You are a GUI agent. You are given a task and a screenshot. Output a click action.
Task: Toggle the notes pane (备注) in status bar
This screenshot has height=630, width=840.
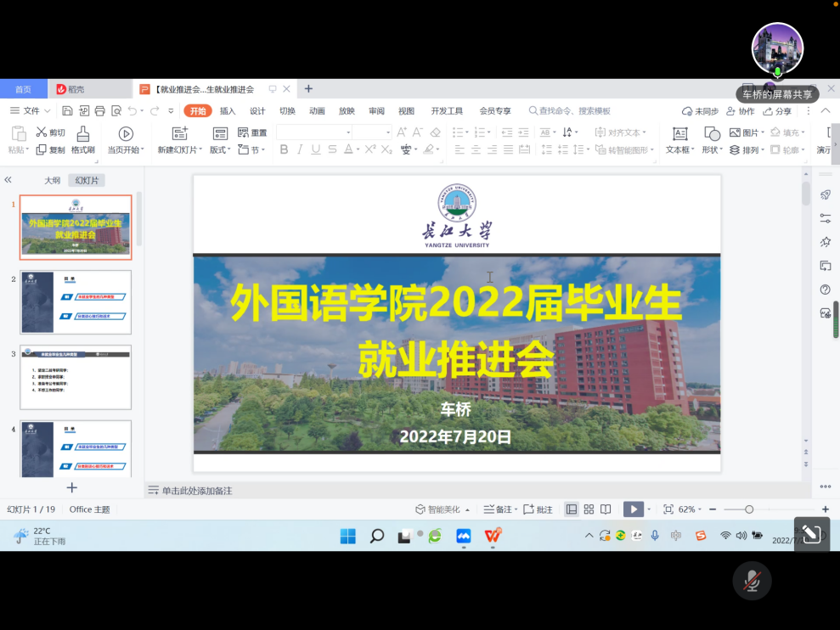tap(499, 509)
